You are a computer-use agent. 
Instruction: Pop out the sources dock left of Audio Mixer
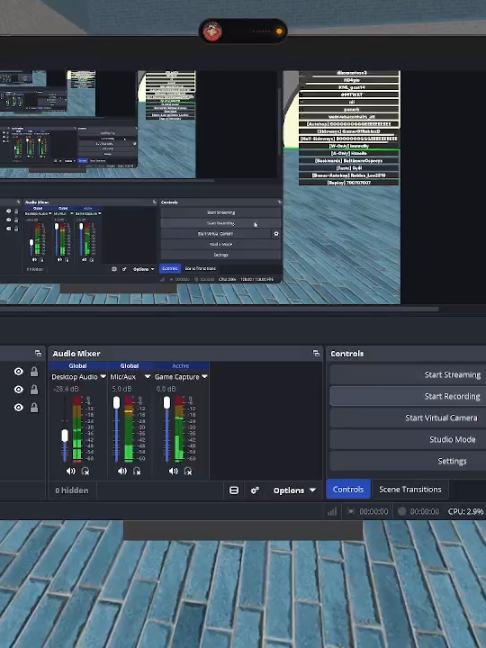(38, 353)
